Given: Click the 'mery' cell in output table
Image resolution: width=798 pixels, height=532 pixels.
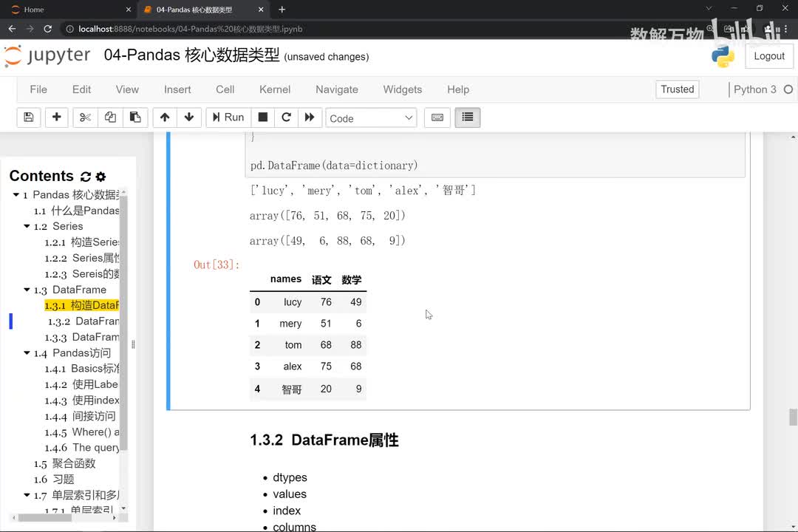Looking at the screenshot, I should tap(290, 324).
